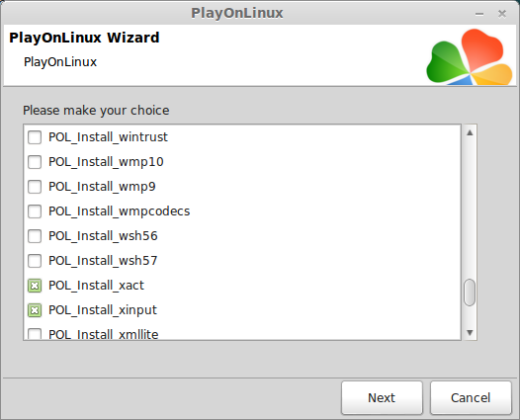Click the scrollbar track above the thumb
This screenshot has height=420, width=520.
(x=470, y=209)
